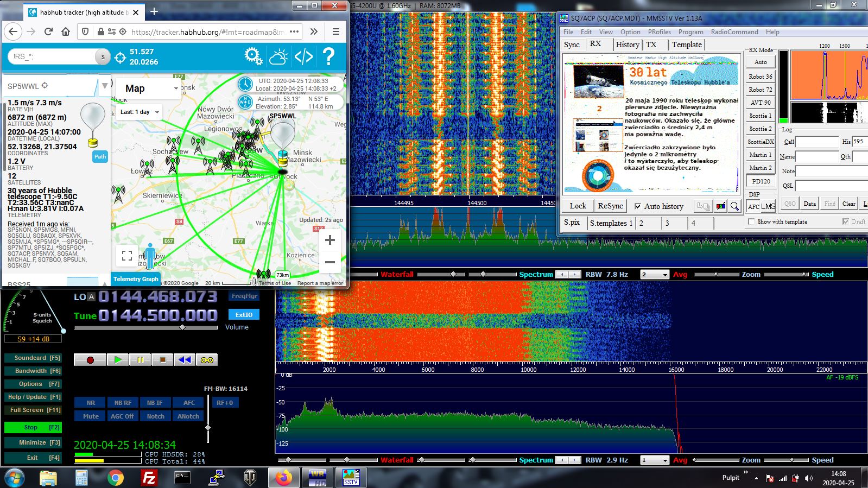Click the red record button in HDSDR
Screen dimensions: 868x488
[x=90, y=360]
